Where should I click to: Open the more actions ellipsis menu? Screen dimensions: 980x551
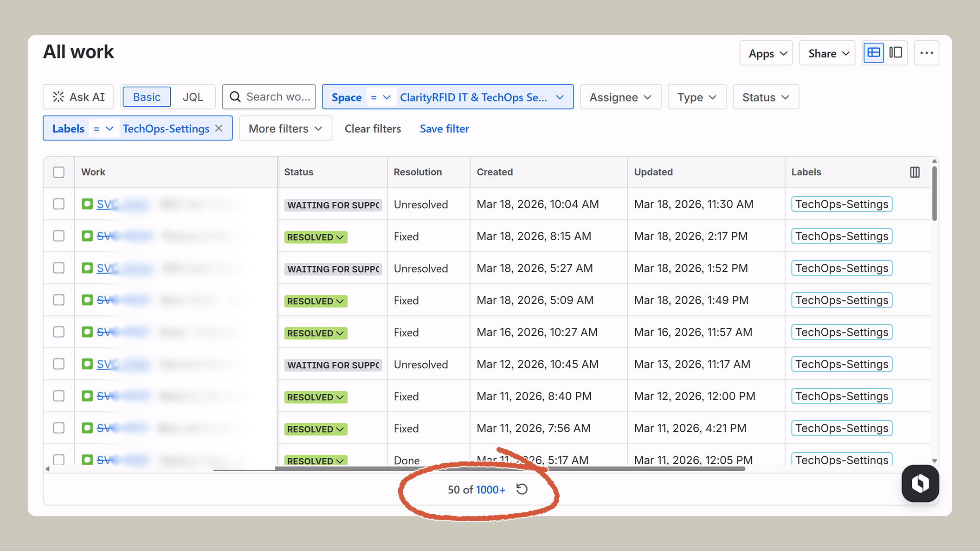[926, 53]
